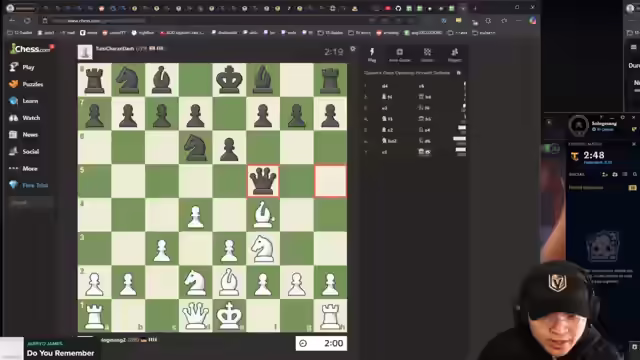Select the white rook on h1
Viewport: 640px width, 360px height.
(x=330, y=316)
